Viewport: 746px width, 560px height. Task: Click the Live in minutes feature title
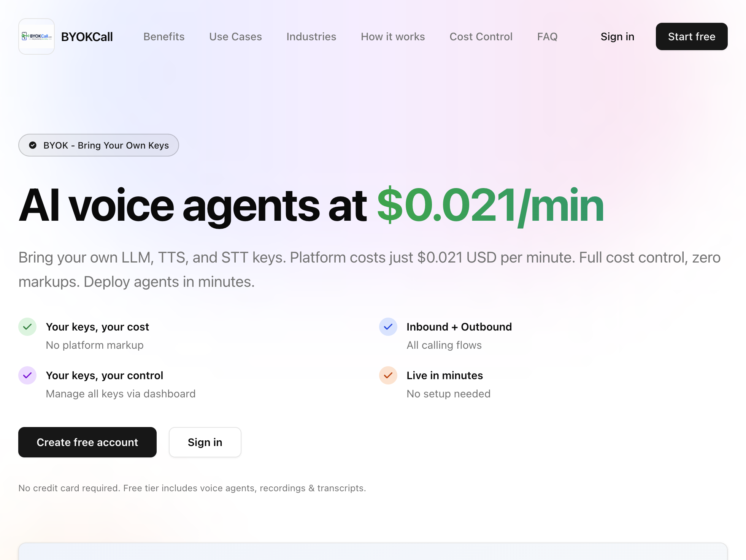pyautogui.click(x=444, y=375)
